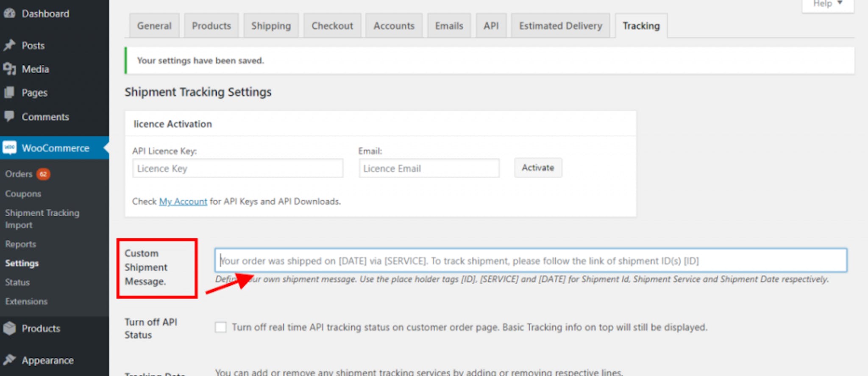Open Appearance in the sidebar menu

point(47,360)
